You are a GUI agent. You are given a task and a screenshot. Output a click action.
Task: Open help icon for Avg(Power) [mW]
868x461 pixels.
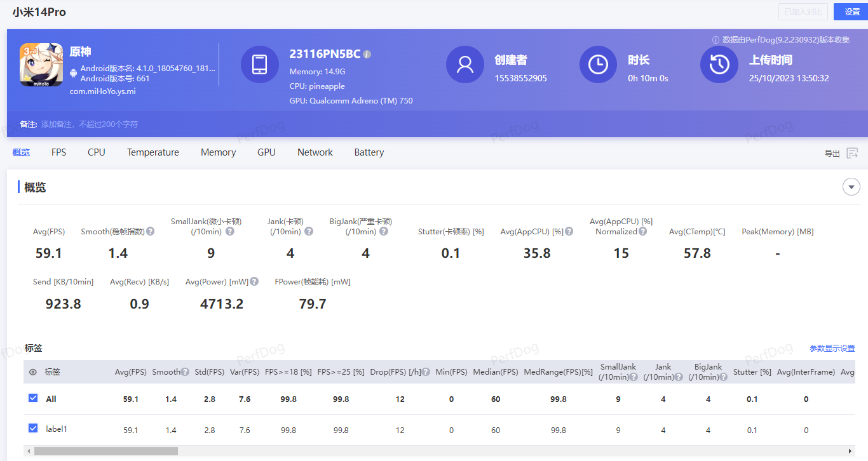254,282
